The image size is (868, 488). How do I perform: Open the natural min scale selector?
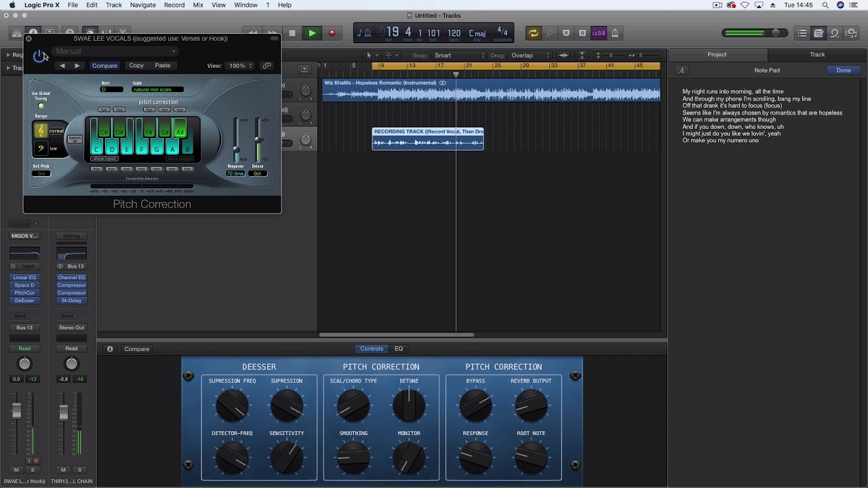pos(157,89)
